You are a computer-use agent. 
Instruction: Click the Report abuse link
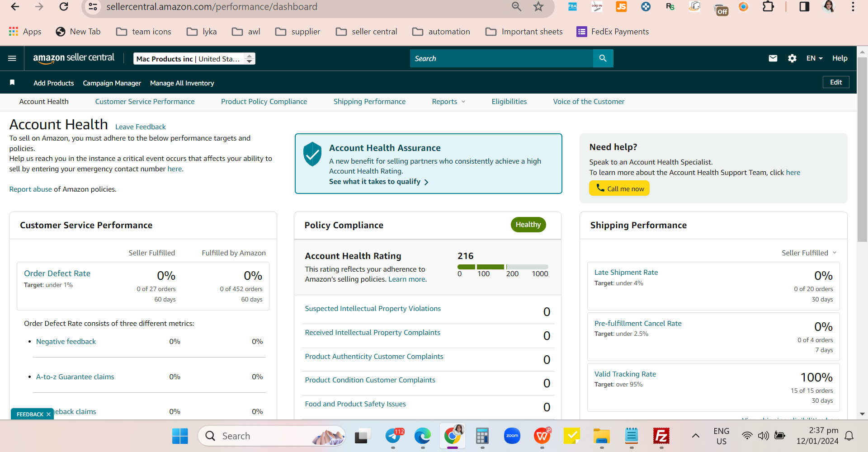coord(31,189)
